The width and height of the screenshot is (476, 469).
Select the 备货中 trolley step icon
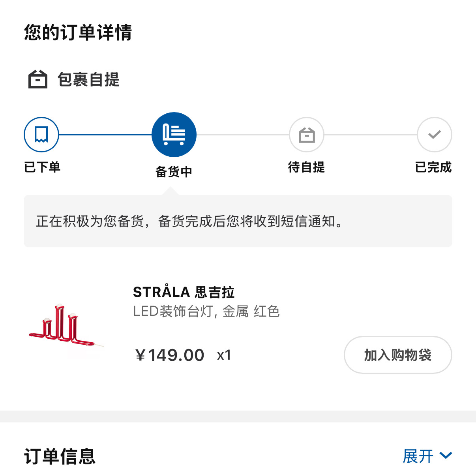point(174,135)
